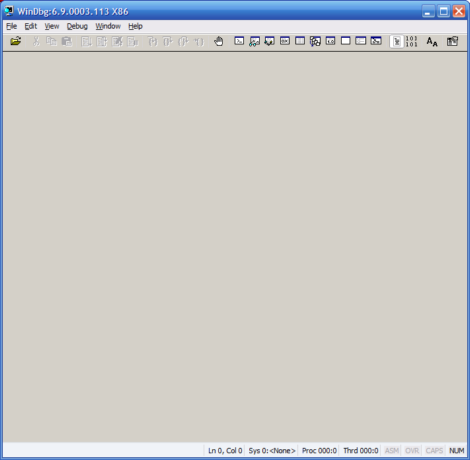Screen dimensions: 470x460
Task: Click the hand breakpoint icon
Action: click(x=219, y=41)
